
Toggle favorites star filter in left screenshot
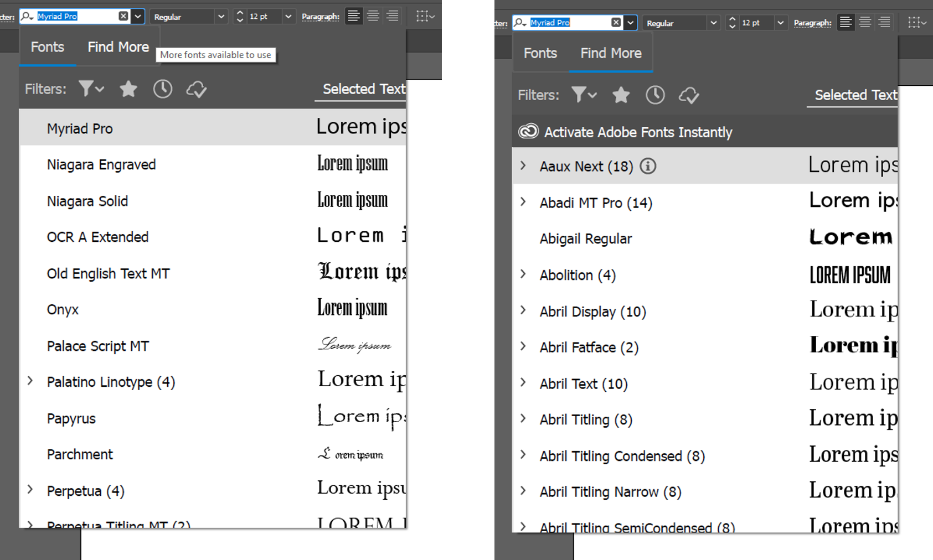[x=128, y=89]
